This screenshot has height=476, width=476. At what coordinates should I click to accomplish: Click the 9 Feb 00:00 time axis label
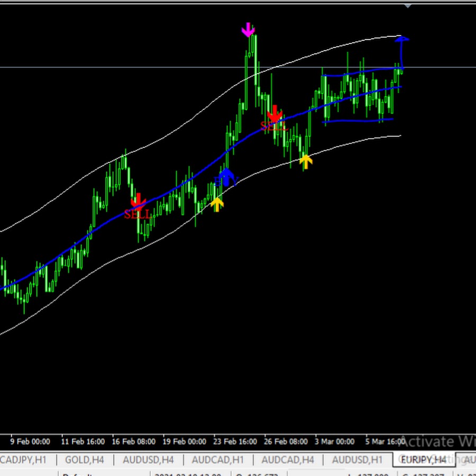[x=31, y=441]
